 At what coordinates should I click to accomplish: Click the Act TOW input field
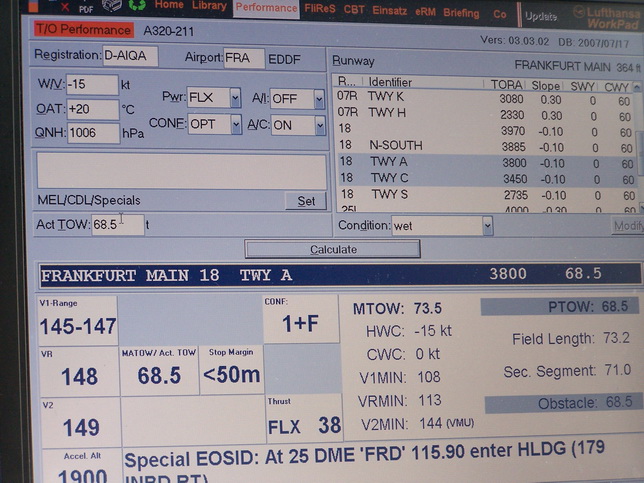117,225
